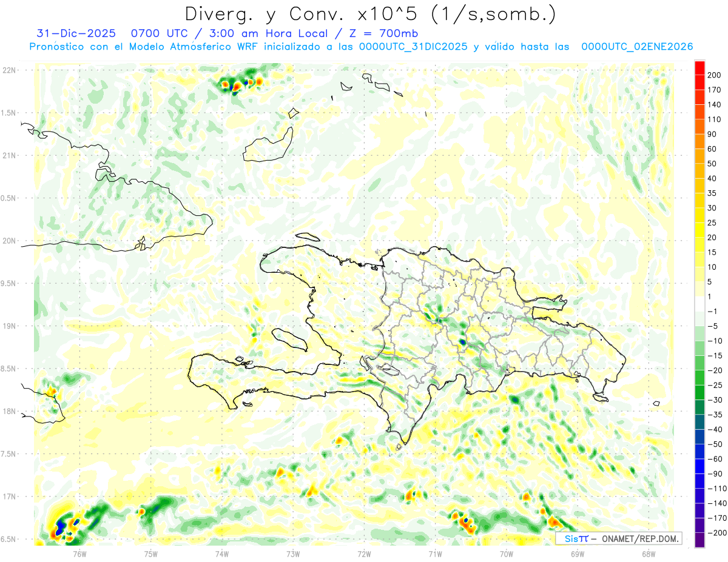Click the '68W' longitude axis label
728x562 pixels.
(649, 553)
